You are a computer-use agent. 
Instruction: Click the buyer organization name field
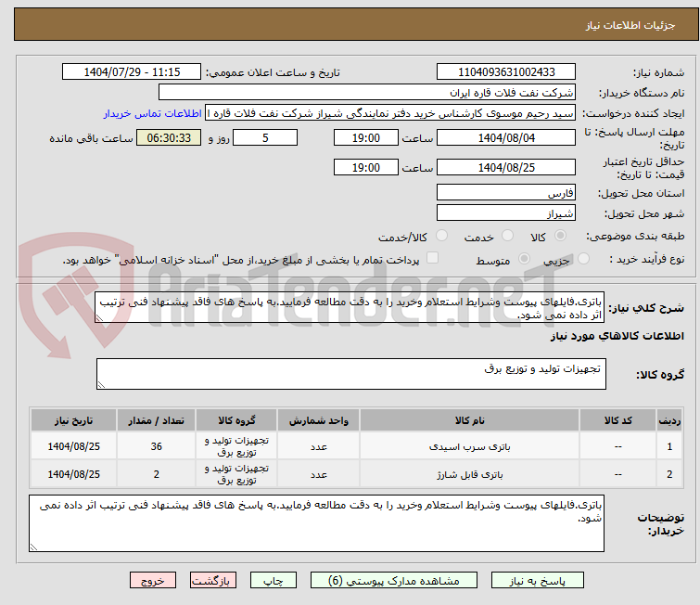tap(366, 93)
